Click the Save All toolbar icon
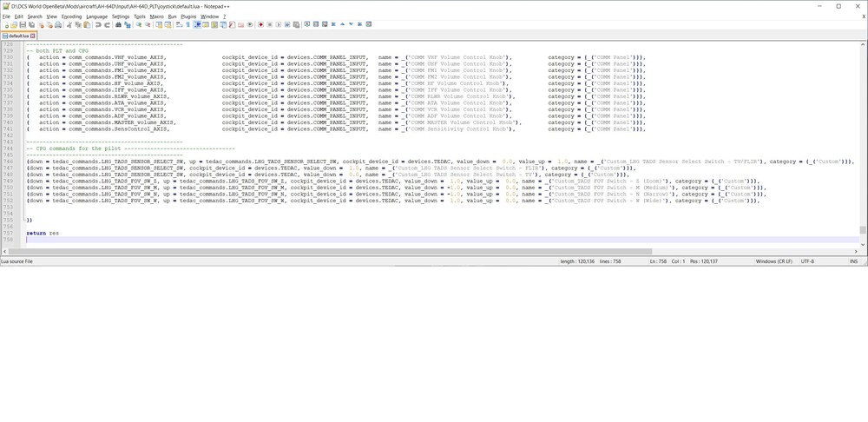This screenshot has width=868, height=422. [x=31, y=24]
